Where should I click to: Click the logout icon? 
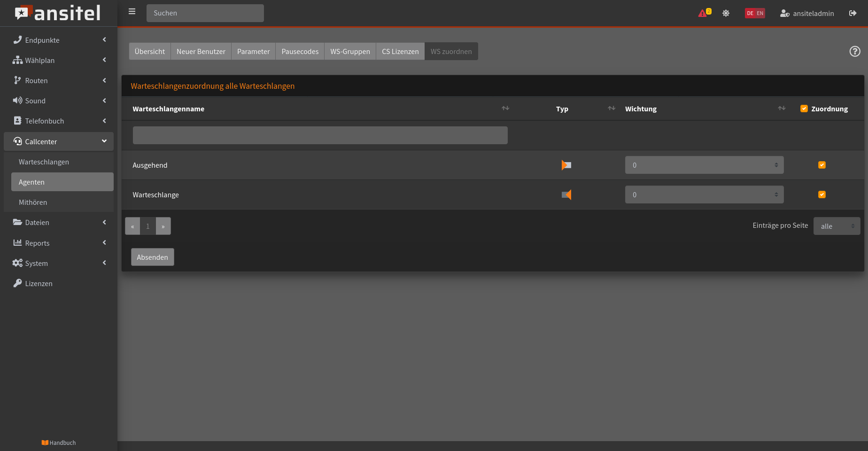pos(852,13)
